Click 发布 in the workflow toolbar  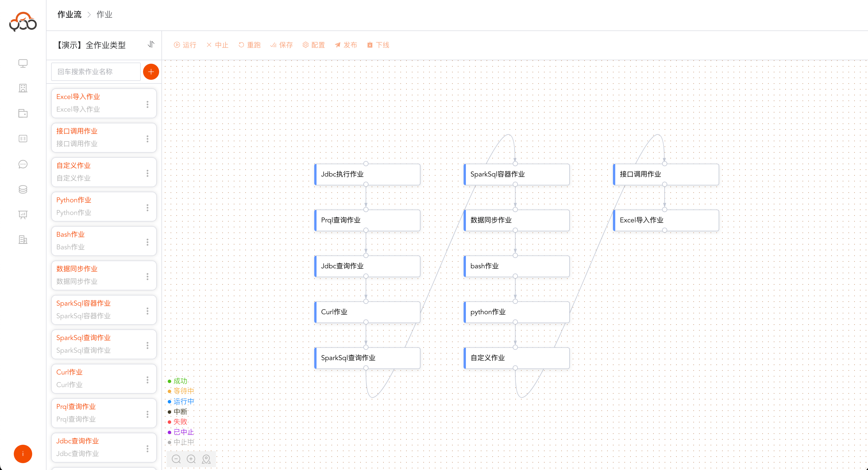tap(346, 45)
